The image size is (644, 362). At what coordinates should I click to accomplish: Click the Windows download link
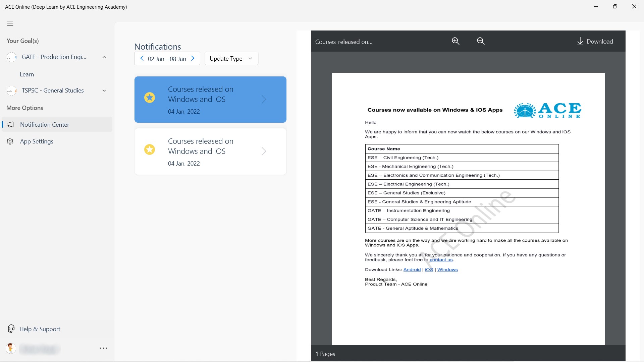447,270
